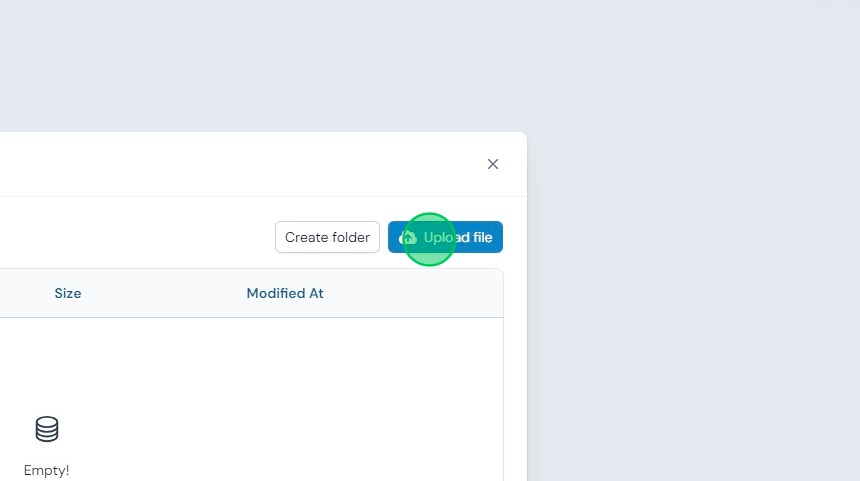
Task: Start a new folder via Create folder
Action: [x=327, y=237]
